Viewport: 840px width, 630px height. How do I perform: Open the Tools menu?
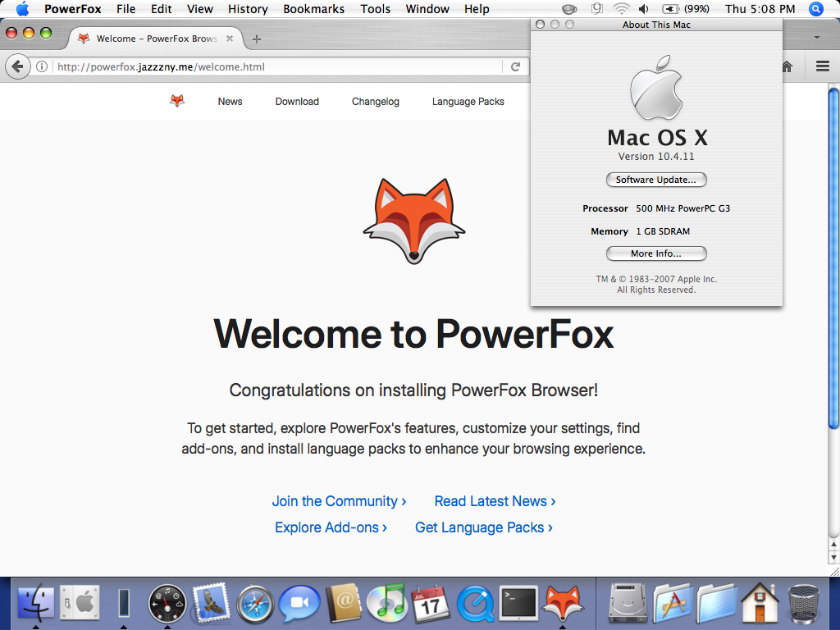(x=375, y=9)
